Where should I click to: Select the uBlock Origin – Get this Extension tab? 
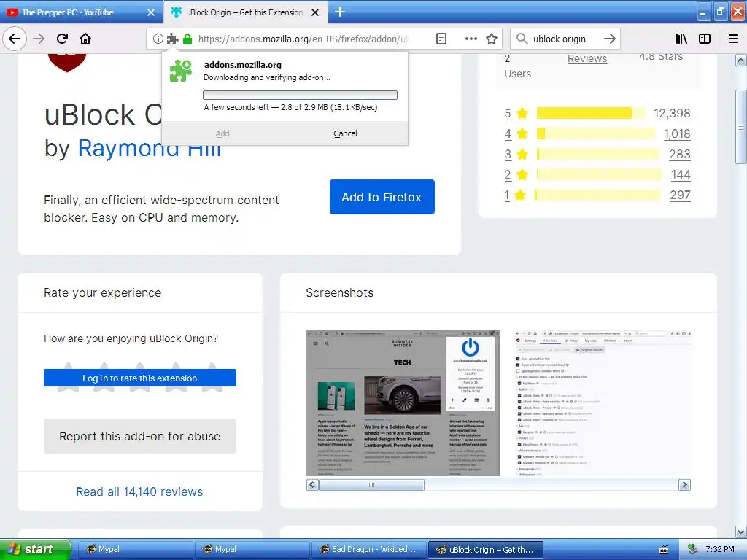pos(244,12)
